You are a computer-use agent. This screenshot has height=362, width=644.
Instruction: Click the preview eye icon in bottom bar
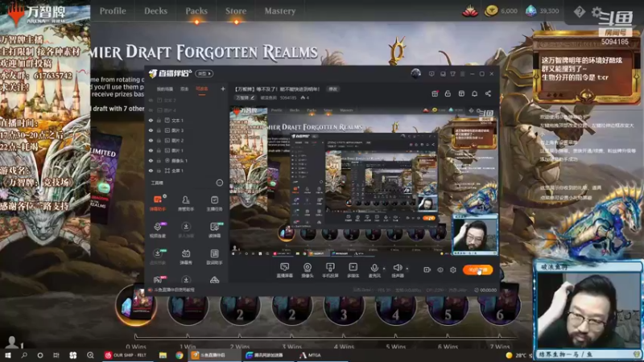(440, 269)
